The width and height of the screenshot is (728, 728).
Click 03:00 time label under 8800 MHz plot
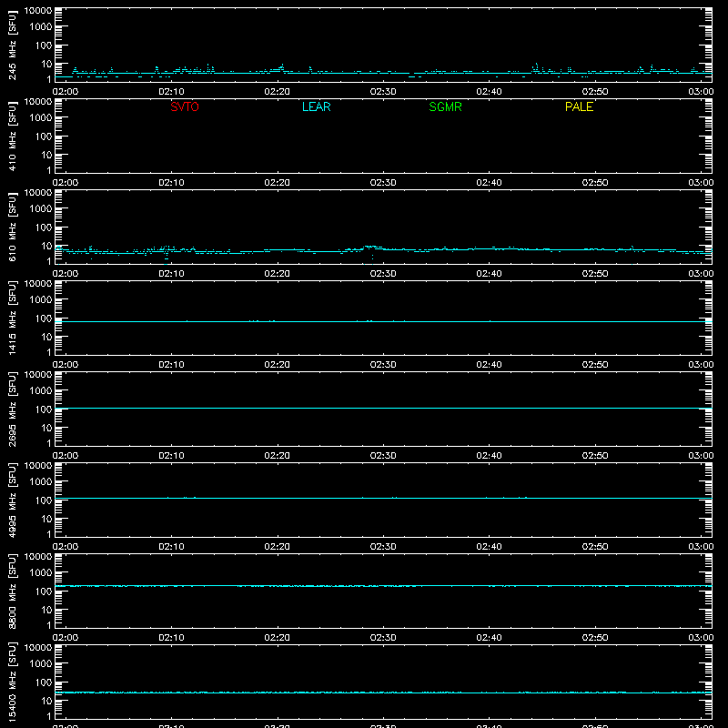pos(701,638)
